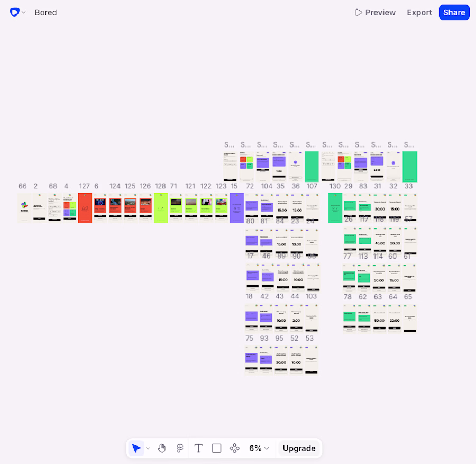Select the frame label 124
This screenshot has height=464, width=476.
click(x=115, y=186)
